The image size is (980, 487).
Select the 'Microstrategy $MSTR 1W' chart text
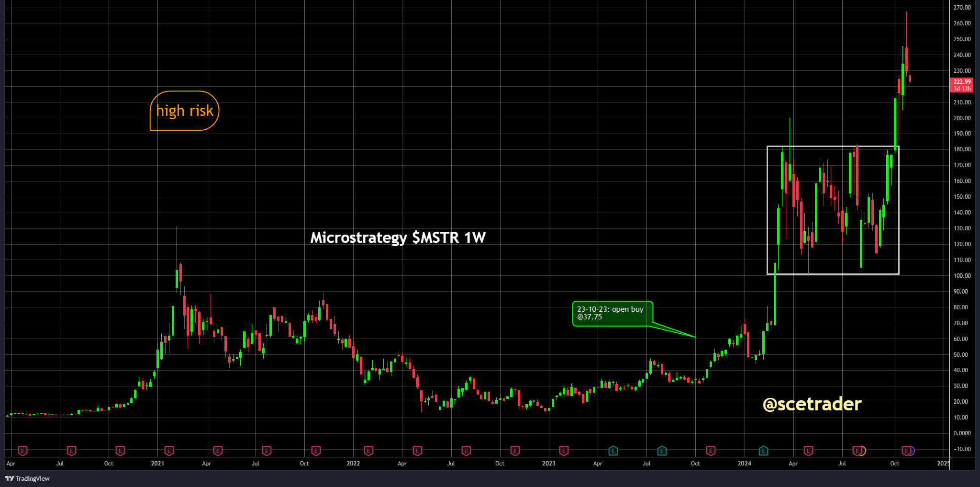pyautogui.click(x=398, y=238)
